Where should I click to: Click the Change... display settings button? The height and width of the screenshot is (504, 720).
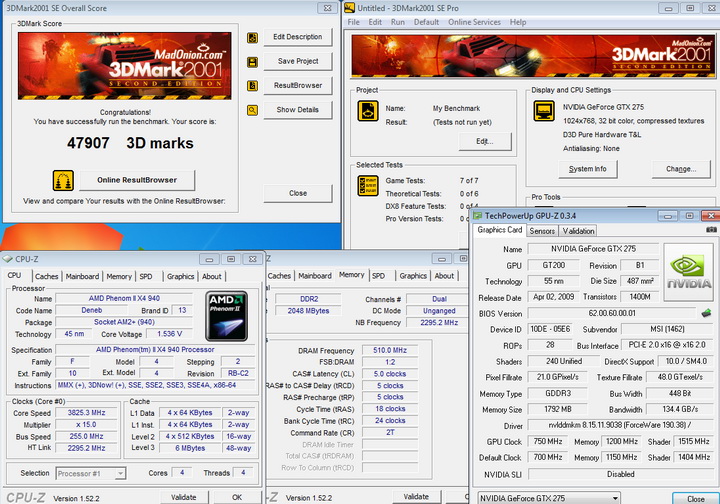681,169
